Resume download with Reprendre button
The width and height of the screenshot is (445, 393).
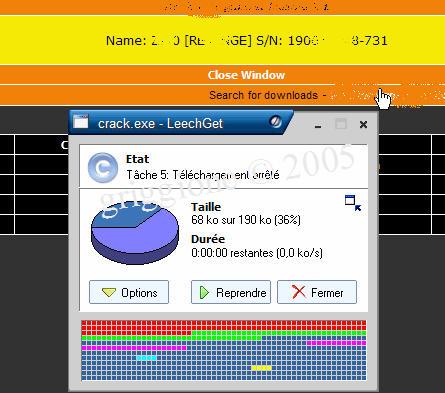click(231, 292)
